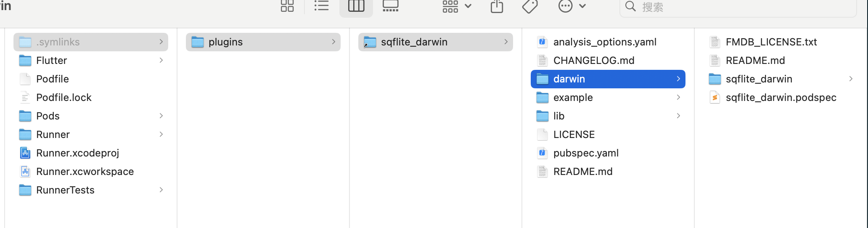The height and width of the screenshot is (228, 868).
Task: Select the LICENSE file
Action: [608, 135]
